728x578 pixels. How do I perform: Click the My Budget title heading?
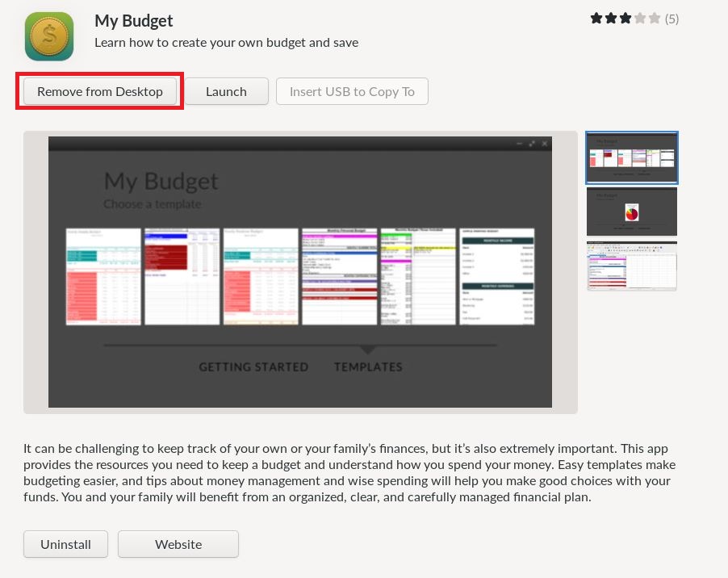coord(134,21)
